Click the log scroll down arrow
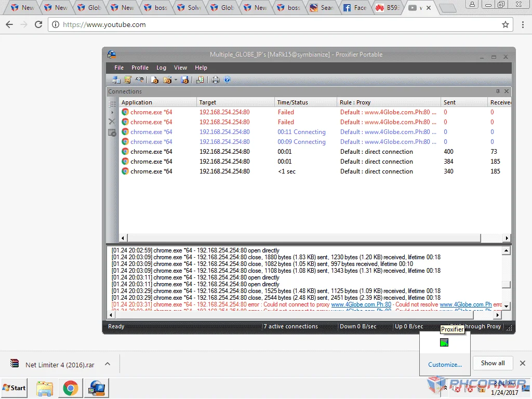This screenshot has width=532, height=399. point(506,305)
